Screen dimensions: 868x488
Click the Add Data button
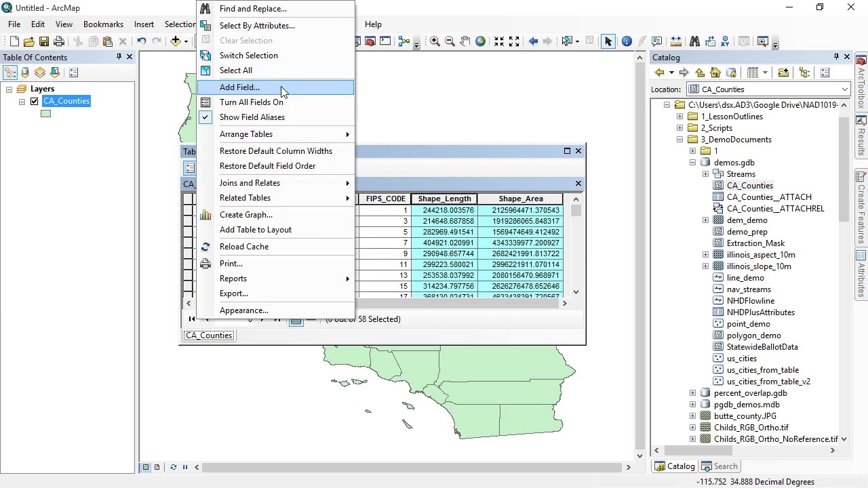point(176,41)
